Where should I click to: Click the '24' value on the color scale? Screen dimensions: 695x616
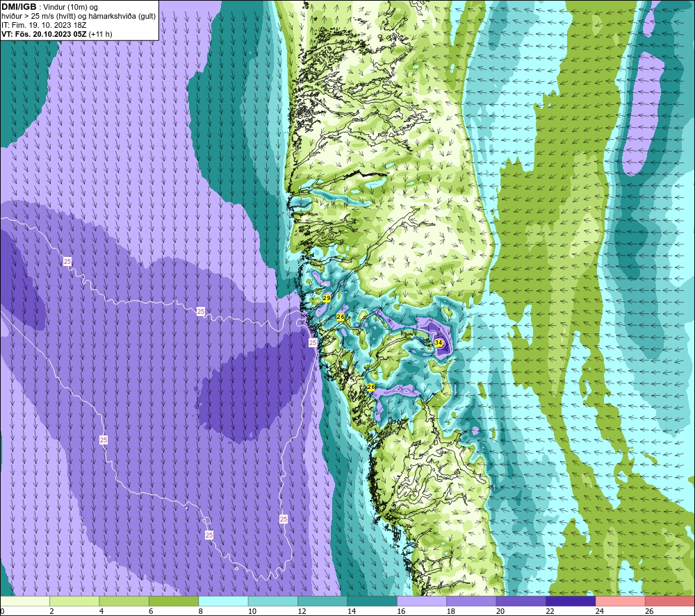[600, 611]
